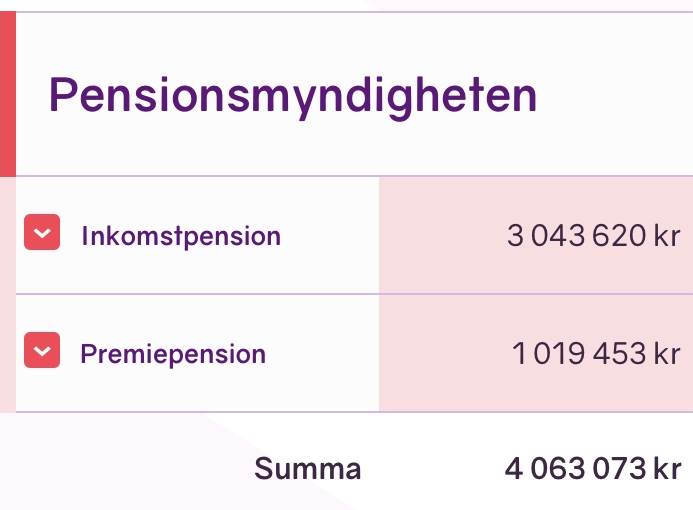The image size is (693, 510).
Task: Click the pink strip left of Premiepension chevron
Action: [7, 353]
